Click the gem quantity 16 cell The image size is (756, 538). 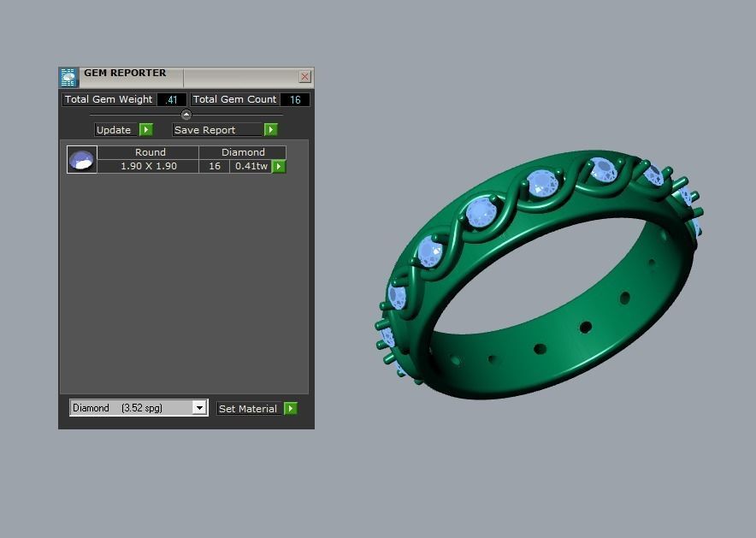click(215, 166)
